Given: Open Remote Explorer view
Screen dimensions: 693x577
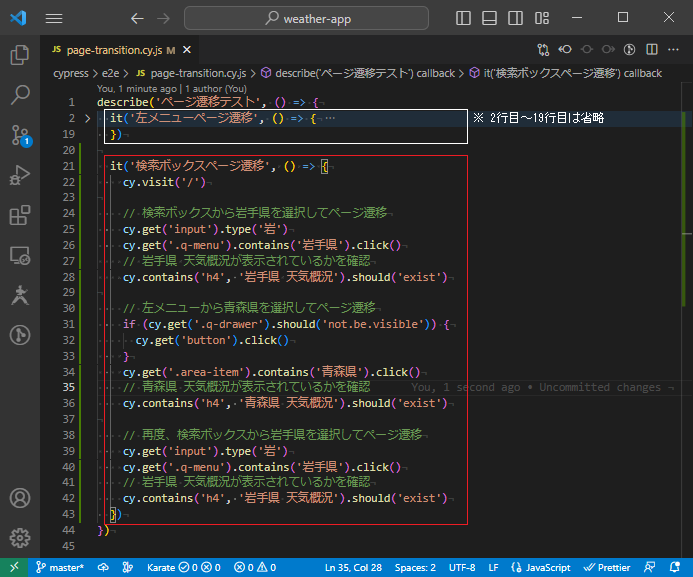Looking at the screenshot, I should (20, 255).
